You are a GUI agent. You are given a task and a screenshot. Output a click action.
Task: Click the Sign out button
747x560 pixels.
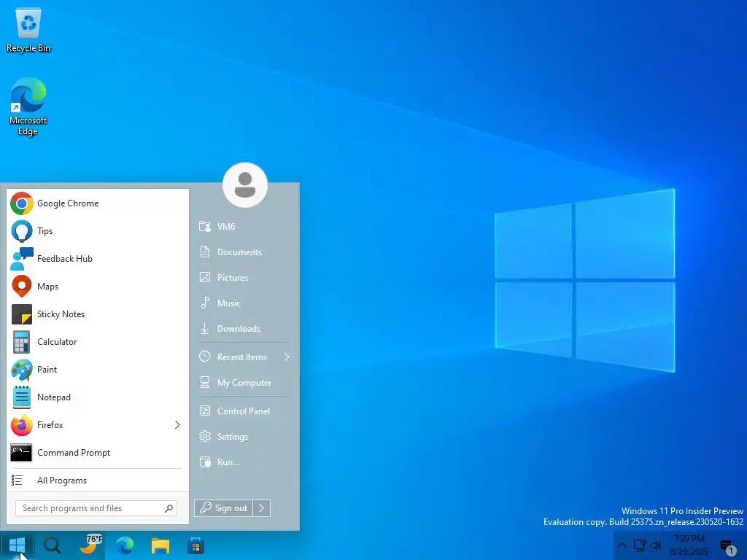[223, 508]
